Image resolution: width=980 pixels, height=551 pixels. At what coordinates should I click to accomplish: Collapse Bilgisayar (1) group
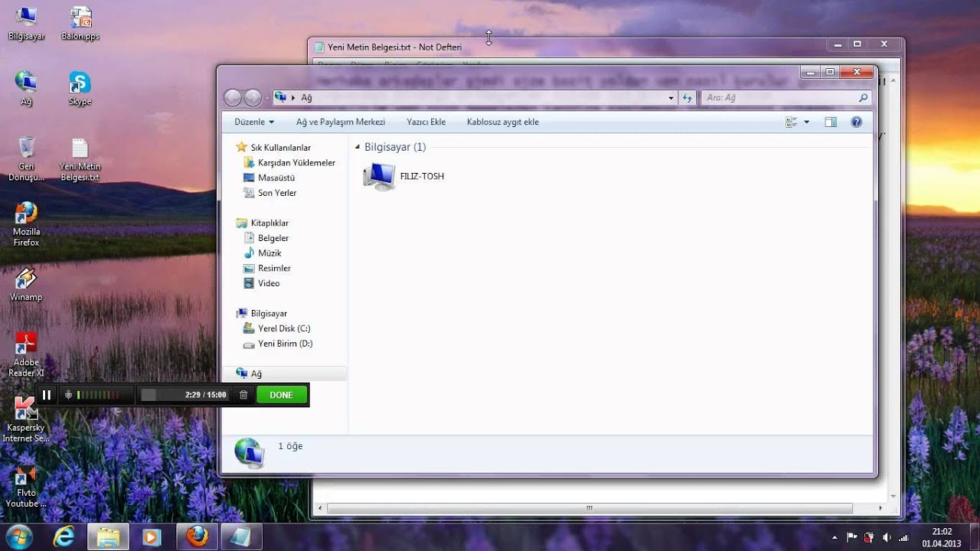point(358,147)
